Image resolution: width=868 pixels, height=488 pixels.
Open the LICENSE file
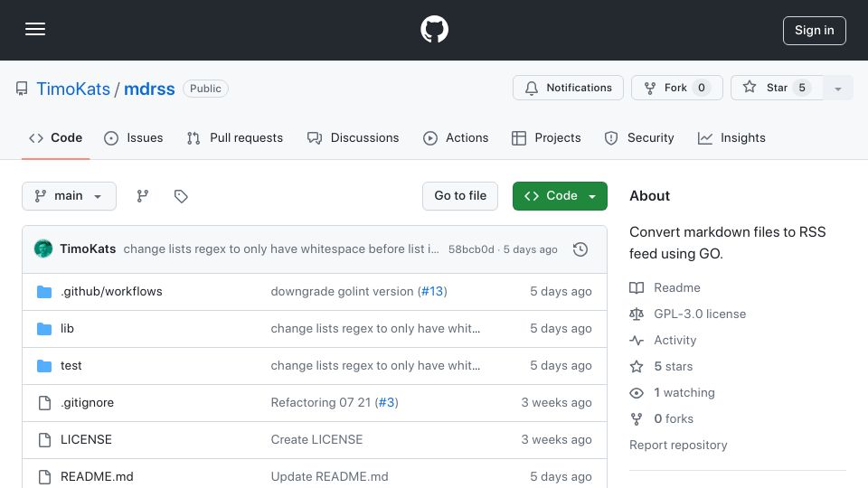coord(86,440)
